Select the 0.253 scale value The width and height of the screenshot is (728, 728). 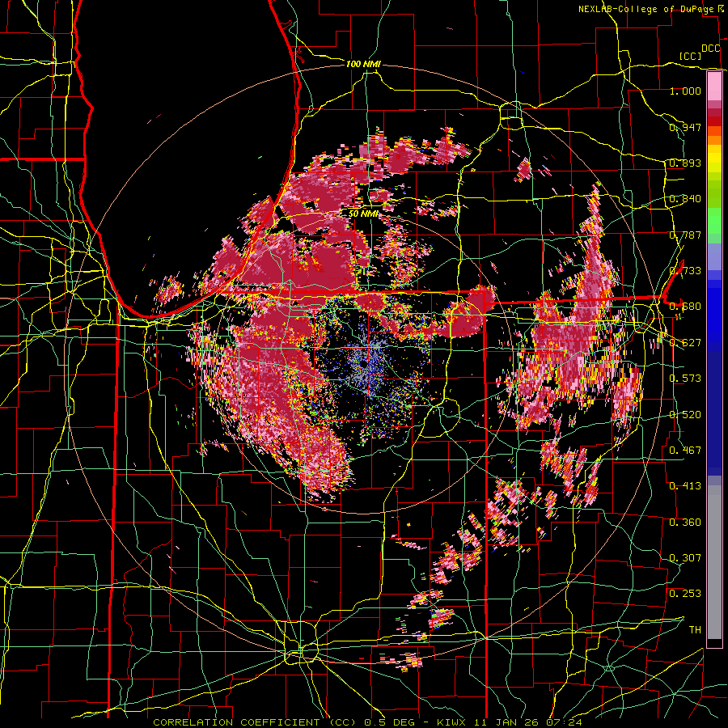(685, 594)
